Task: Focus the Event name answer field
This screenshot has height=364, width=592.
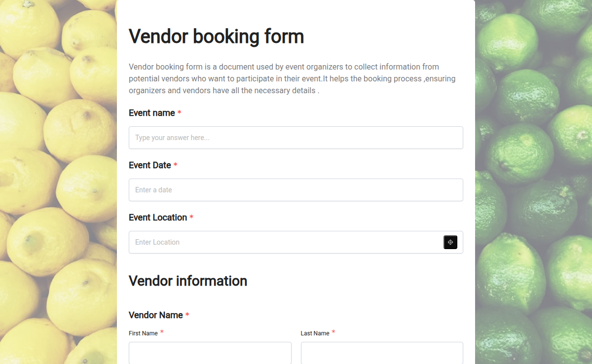Action: pyautogui.click(x=296, y=138)
